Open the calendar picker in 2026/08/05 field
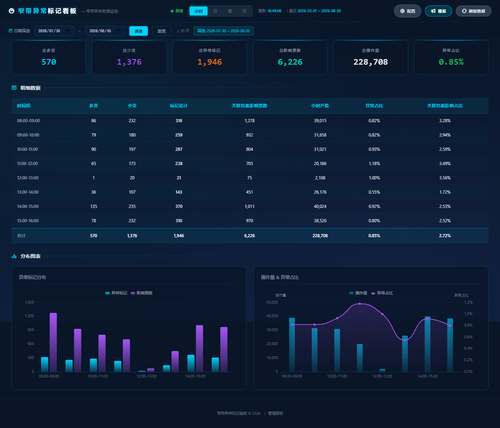Screen dimensions: 500x428 (118, 31)
